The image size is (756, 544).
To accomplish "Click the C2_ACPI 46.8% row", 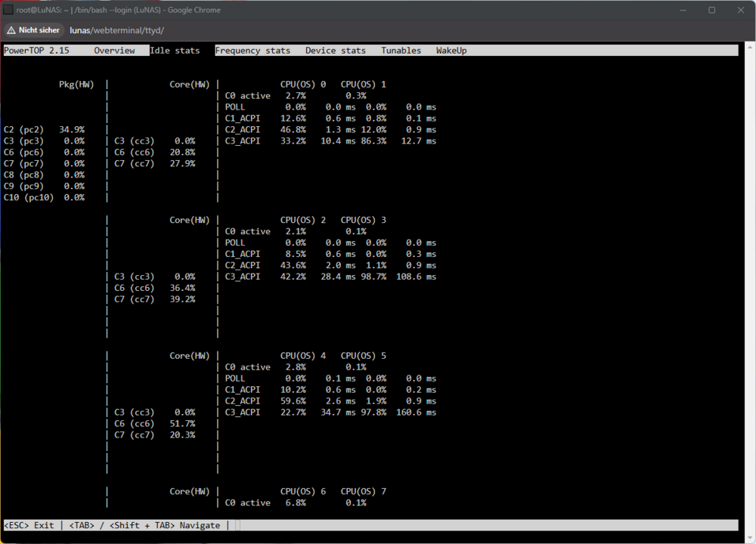I will click(330, 130).
